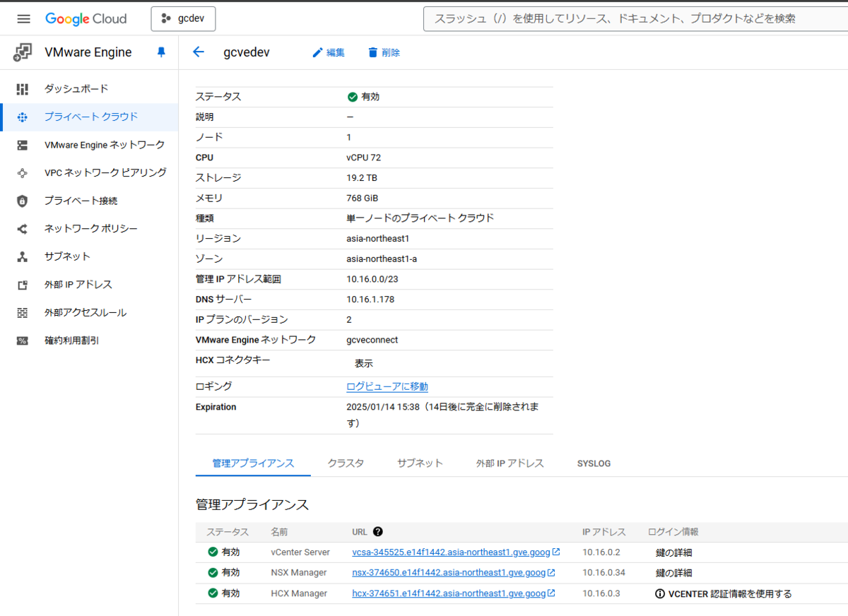Open the gcdev project selector
Image resolution: width=848 pixels, height=616 pixels.
pyautogui.click(x=183, y=19)
